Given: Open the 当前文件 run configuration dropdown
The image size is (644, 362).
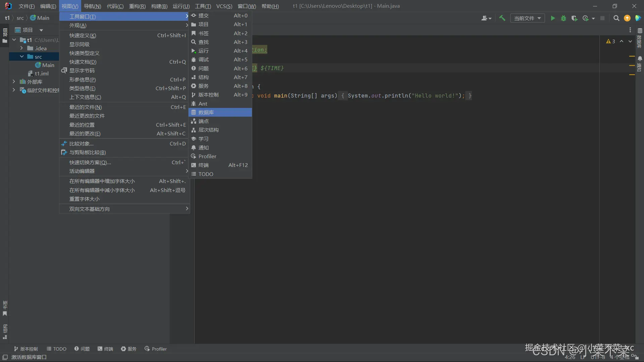Looking at the screenshot, I should coord(527,18).
